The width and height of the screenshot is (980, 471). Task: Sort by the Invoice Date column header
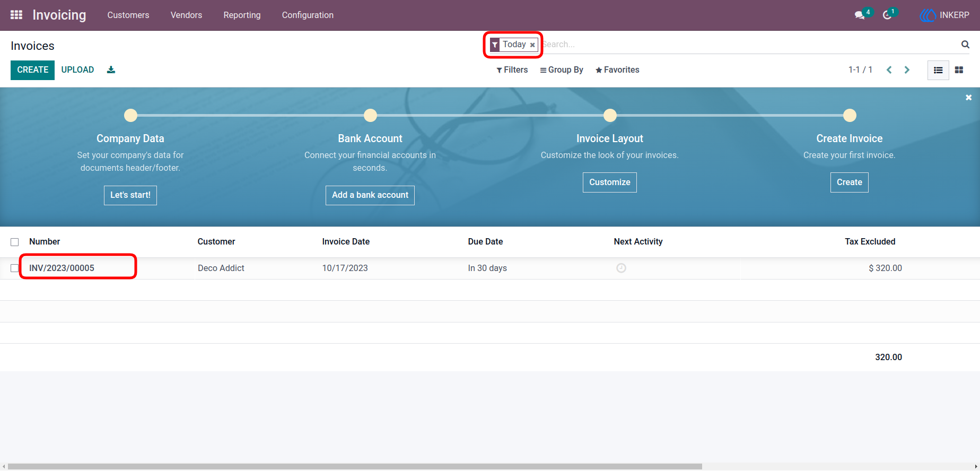346,242
